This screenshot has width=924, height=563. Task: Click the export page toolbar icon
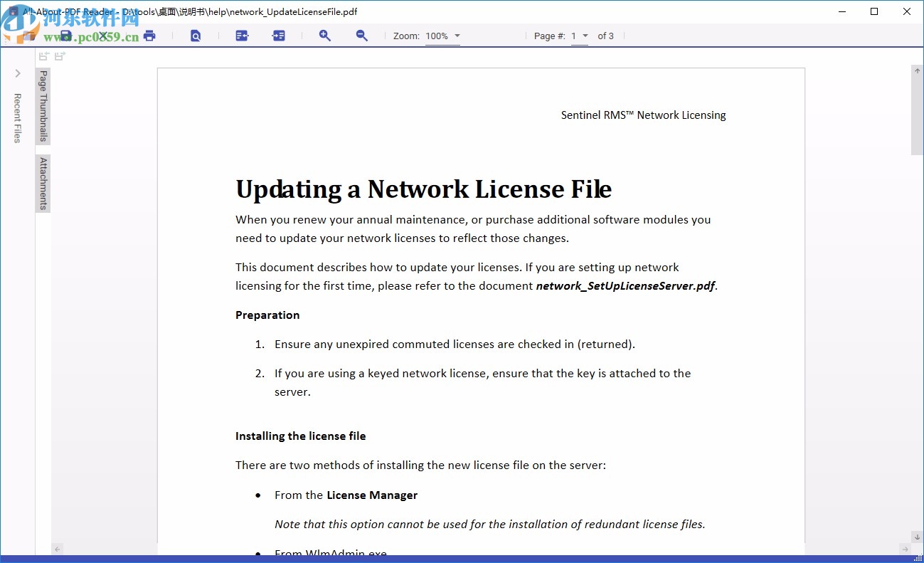click(x=242, y=36)
